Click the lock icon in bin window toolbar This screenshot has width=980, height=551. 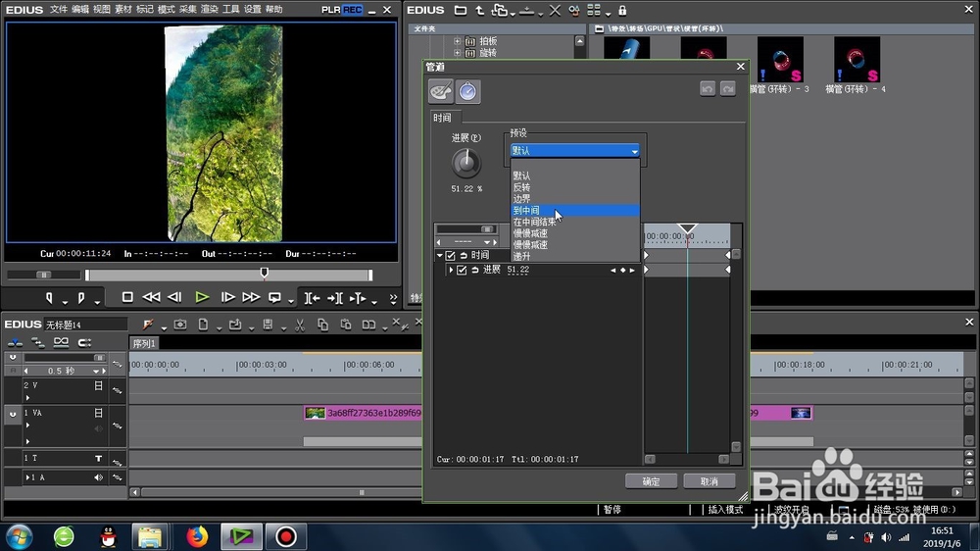pyautogui.click(x=622, y=11)
